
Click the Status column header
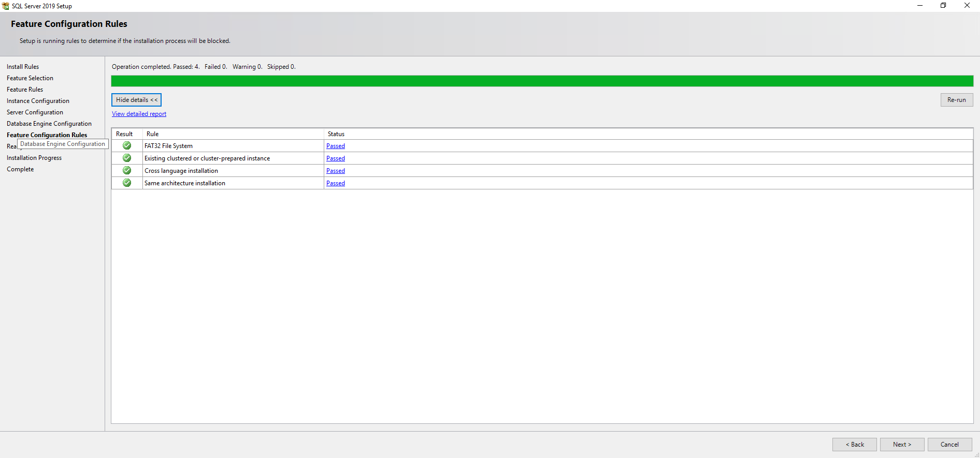pyautogui.click(x=336, y=134)
